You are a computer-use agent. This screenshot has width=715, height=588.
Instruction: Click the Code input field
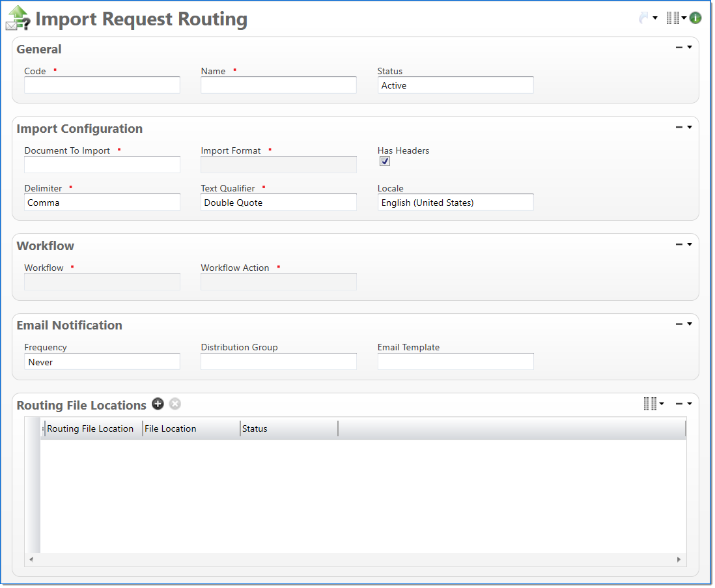[x=102, y=85]
